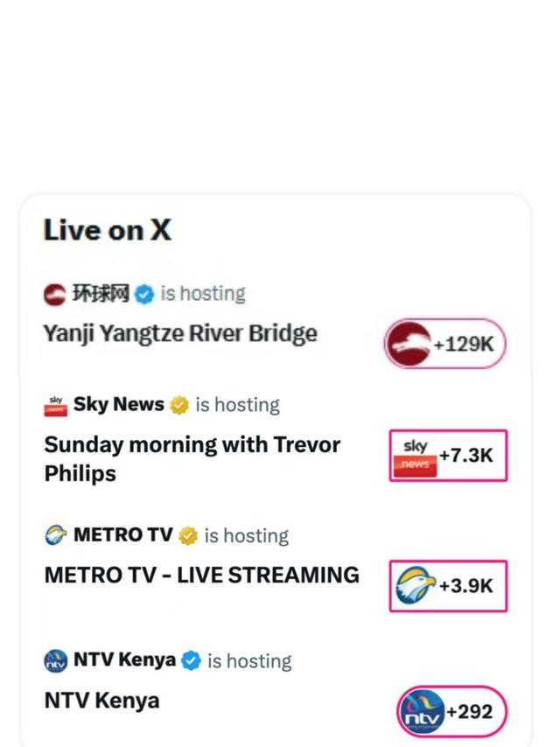
Task: Click the METRO TV small eagle avatar
Action: [55, 535]
